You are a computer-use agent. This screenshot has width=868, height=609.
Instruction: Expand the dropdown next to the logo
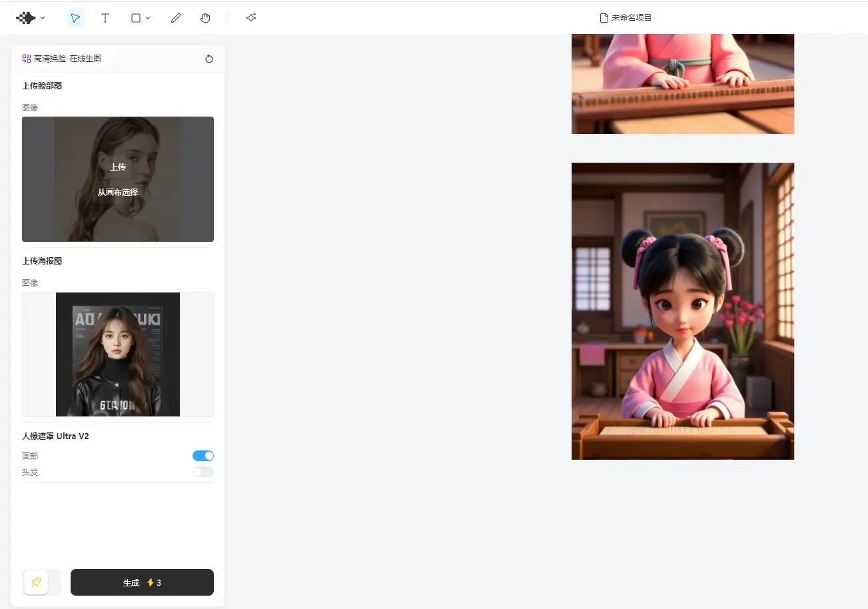coord(43,18)
